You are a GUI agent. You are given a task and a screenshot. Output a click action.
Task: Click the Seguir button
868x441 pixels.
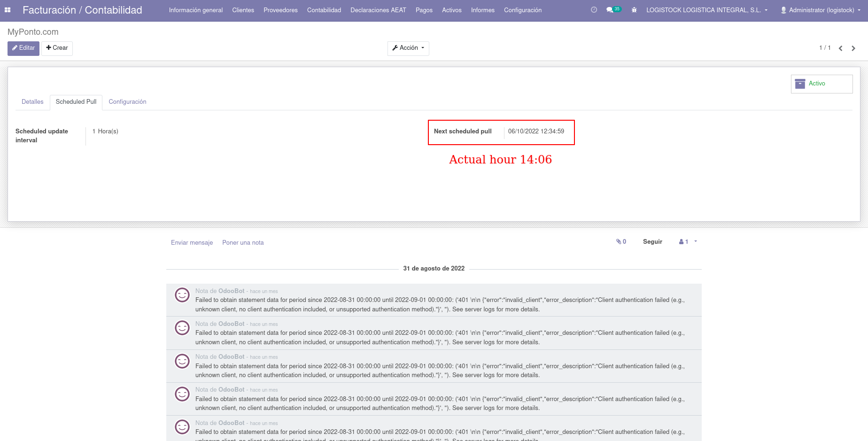[652, 242]
